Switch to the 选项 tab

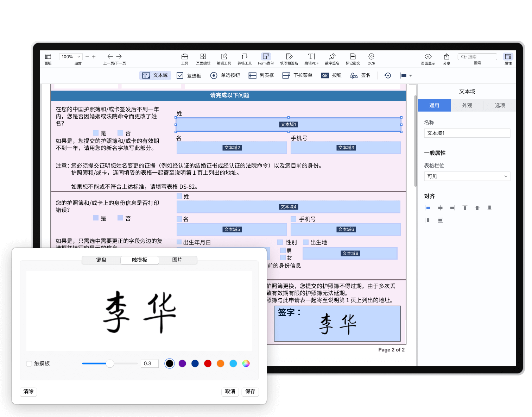coord(500,105)
